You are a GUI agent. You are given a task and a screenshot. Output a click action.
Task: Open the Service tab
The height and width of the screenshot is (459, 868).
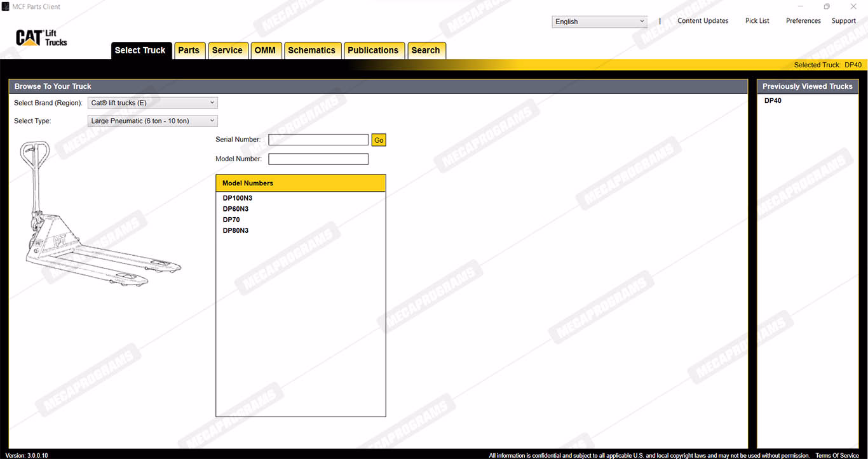point(227,51)
